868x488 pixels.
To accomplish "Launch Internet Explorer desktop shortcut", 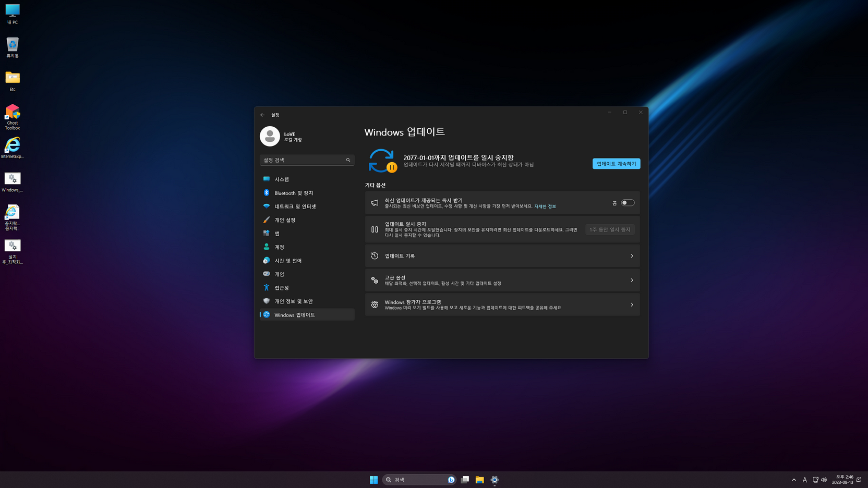I will click(x=13, y=148).
